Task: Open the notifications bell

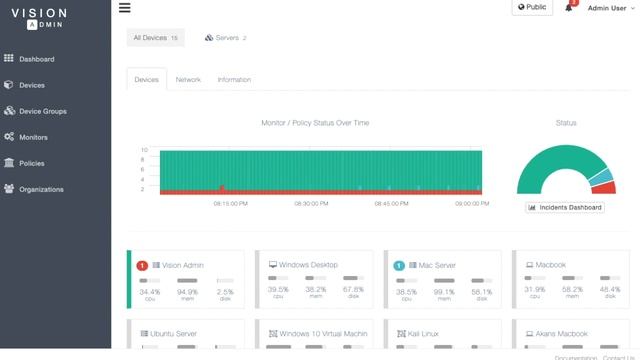Action: click(x=569, y=8)
